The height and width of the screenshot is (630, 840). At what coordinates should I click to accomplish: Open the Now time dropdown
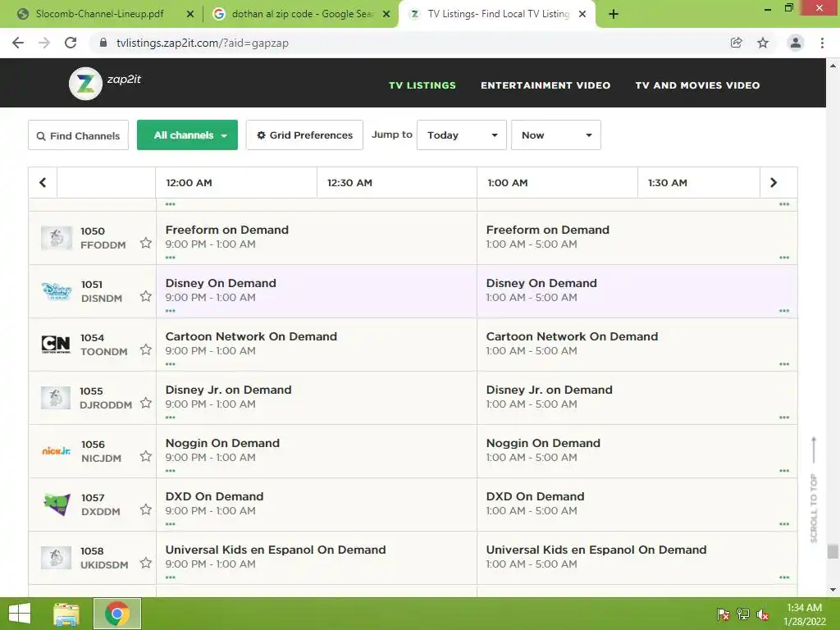pyautogui.click(x=556, y=135)
